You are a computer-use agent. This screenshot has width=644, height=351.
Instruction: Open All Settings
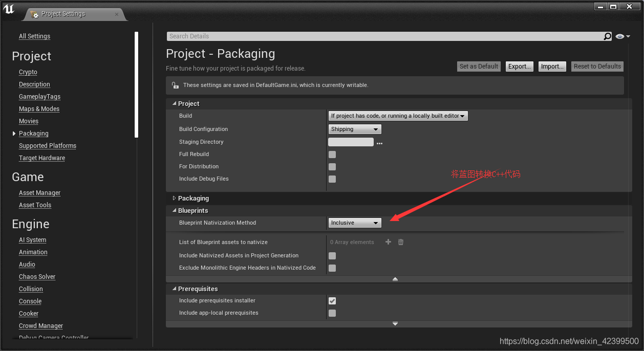[34, 36]
